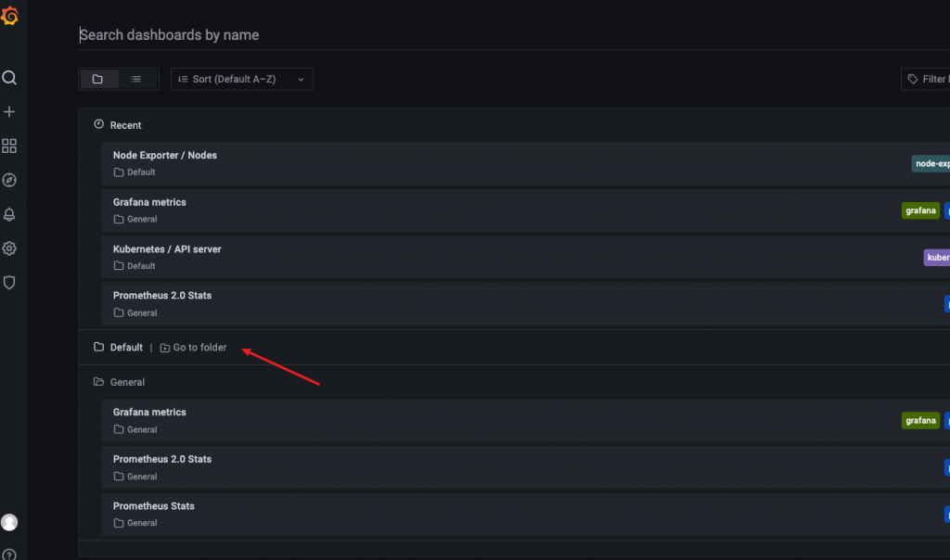
Task: Collapse the General folder section
Action: tap(127, 382)
